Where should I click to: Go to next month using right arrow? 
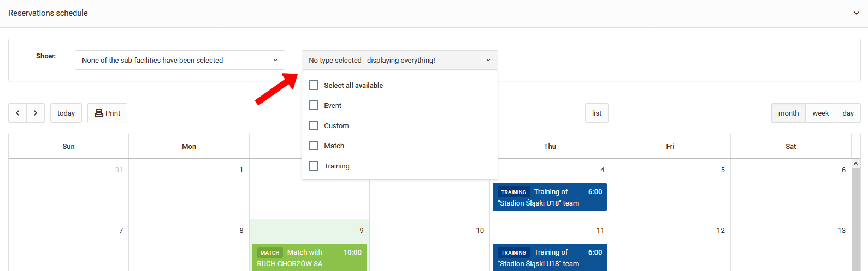36,113
